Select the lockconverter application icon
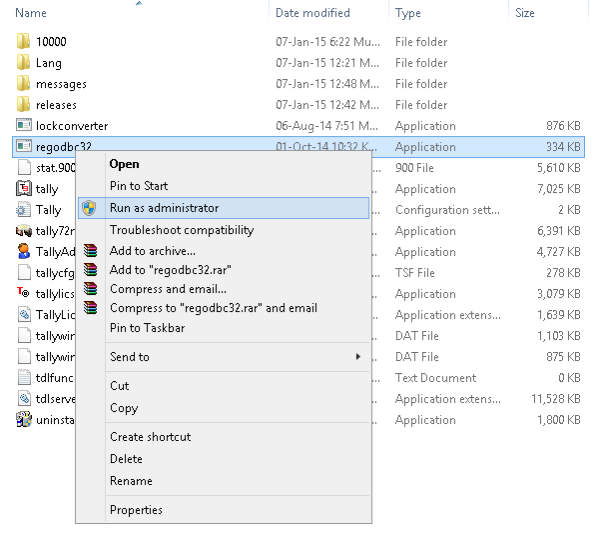The width and height of the screenshot is (600, 536). (24, 126)
